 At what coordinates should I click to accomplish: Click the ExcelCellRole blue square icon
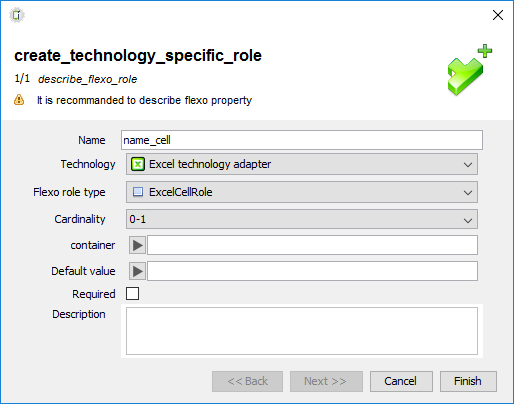point(138,192)
